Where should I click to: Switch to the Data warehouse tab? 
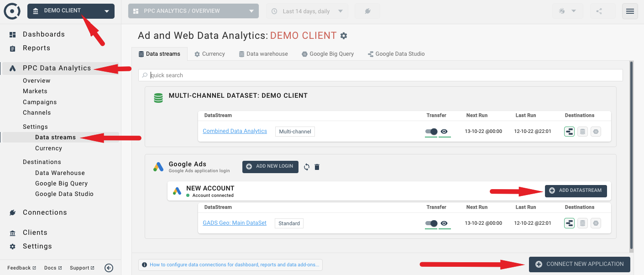pyautogui.click(x=263, y=54)
